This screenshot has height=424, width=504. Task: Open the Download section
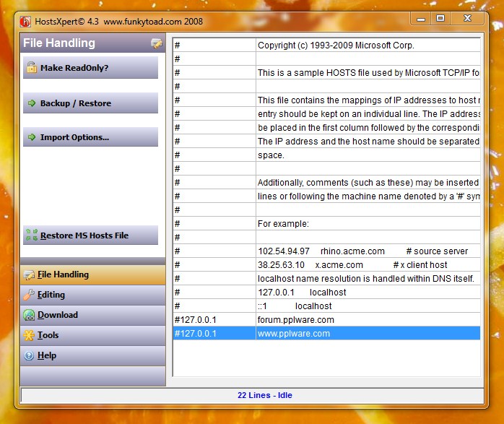click(92, 315)
